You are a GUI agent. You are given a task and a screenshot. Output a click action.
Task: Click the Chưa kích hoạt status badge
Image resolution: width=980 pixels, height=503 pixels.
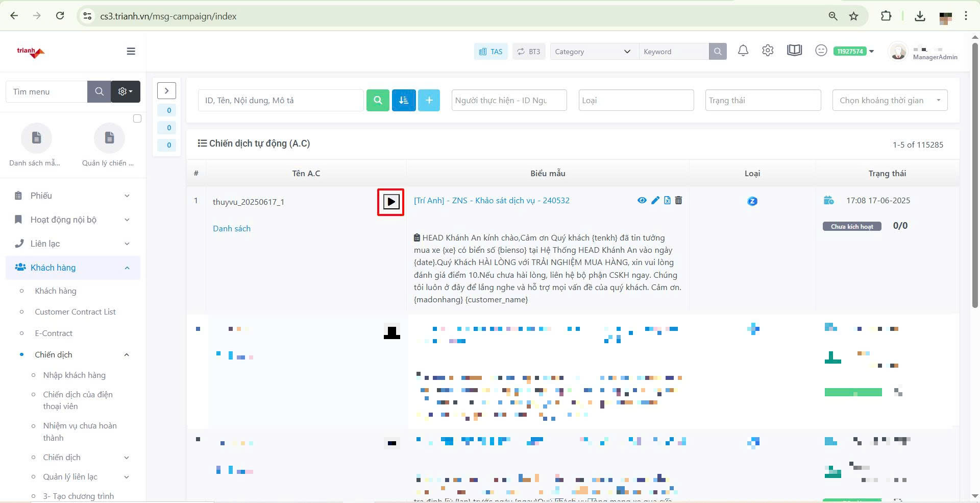[x=852, y=226]
